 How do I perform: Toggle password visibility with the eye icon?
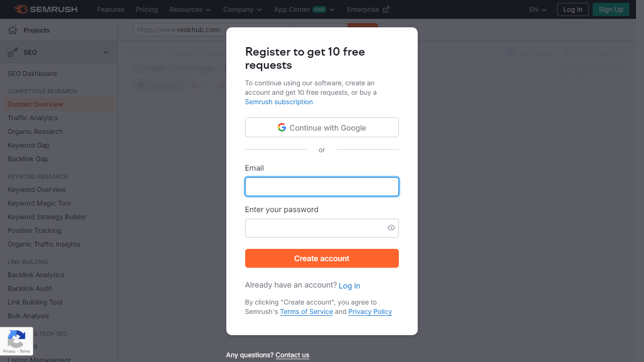pyautogui.click(x=391, y=228)
